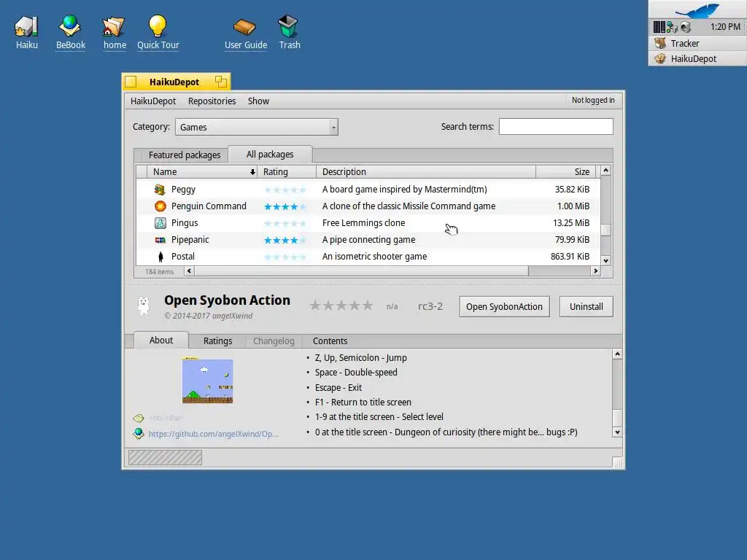Click the HaikuDepot icon in the Deskbar

659,58
